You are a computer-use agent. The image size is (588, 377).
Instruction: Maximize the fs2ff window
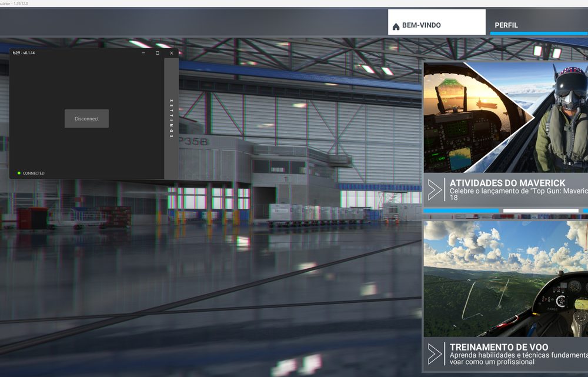(x=158, y=53)
